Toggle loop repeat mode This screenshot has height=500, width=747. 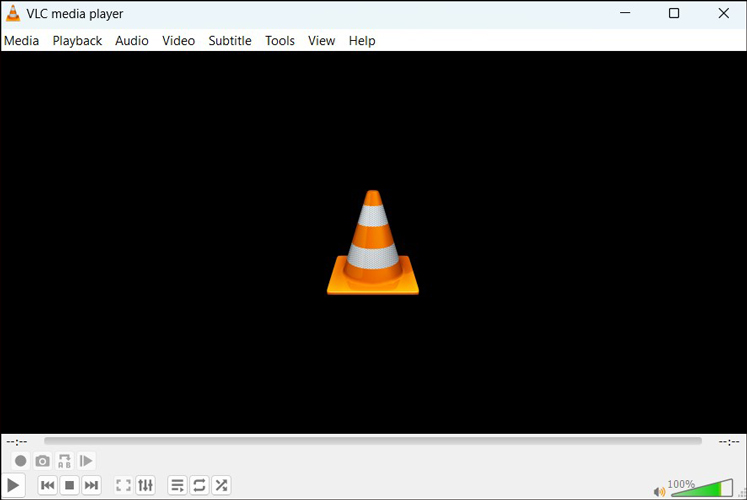(199, 485)
